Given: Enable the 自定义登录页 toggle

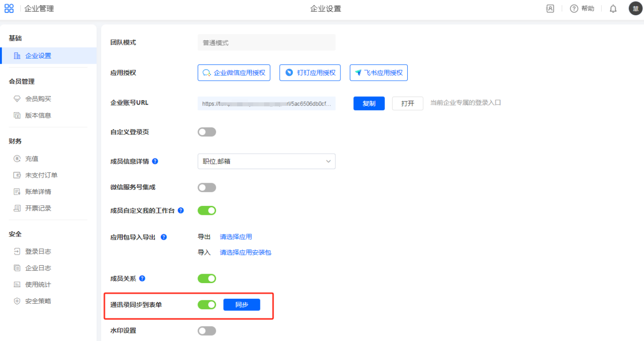Looking at the screenshot, I should click(207, 132).
